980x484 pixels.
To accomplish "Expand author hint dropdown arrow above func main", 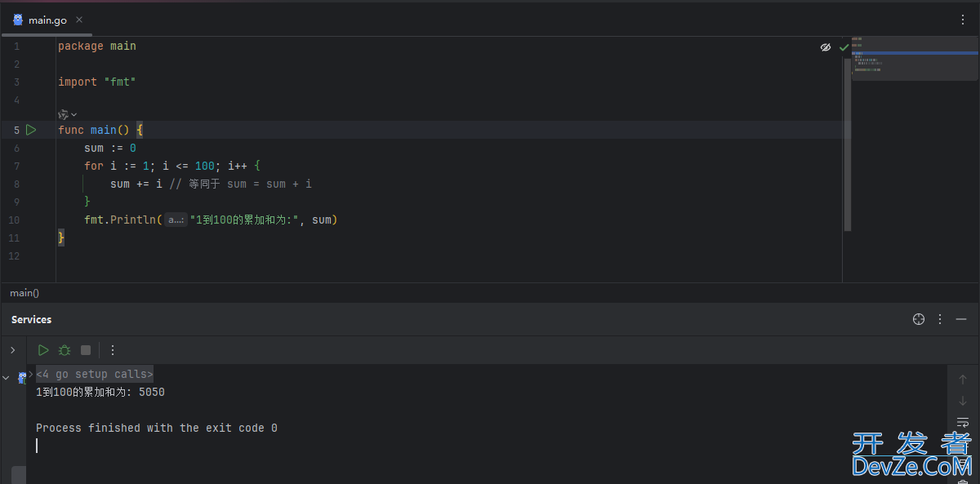I will click(74, 114).
